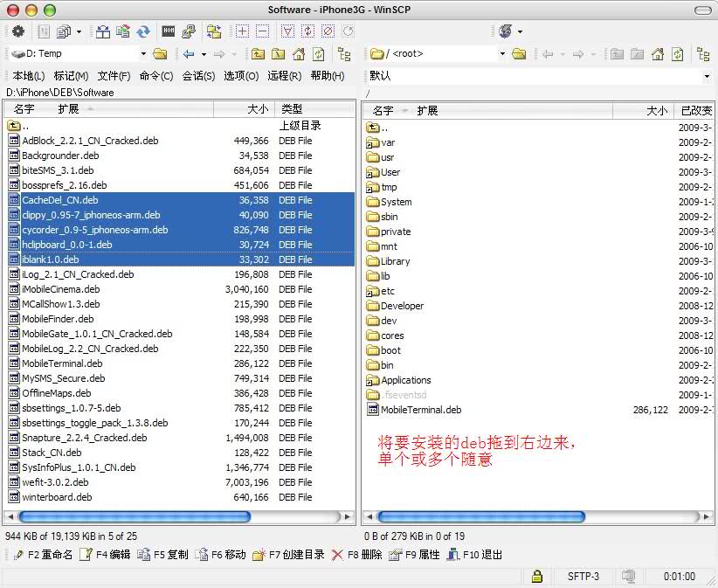Go to local root directory icon
The height and width of the screenshot is (588, 718).
click(x=278, y=54)
